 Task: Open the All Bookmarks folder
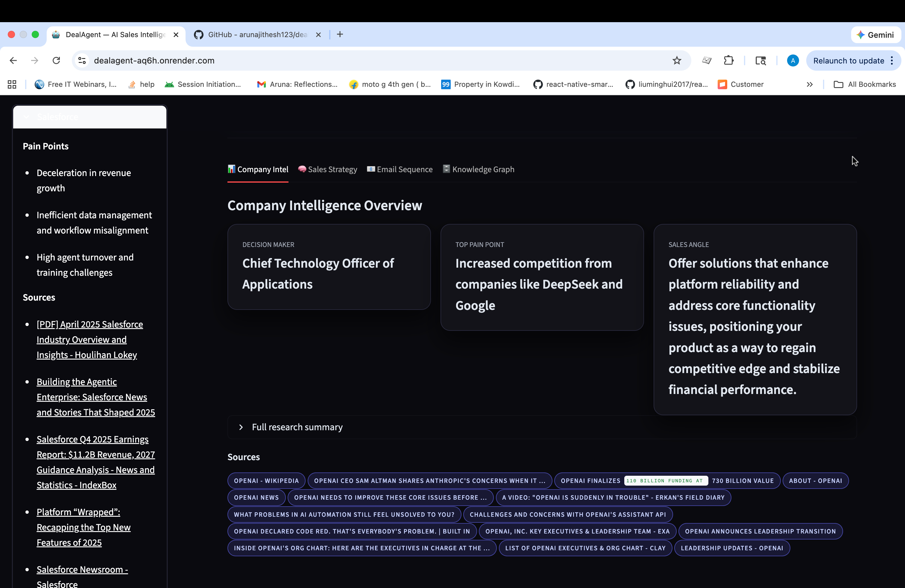[x=865, y=84]
